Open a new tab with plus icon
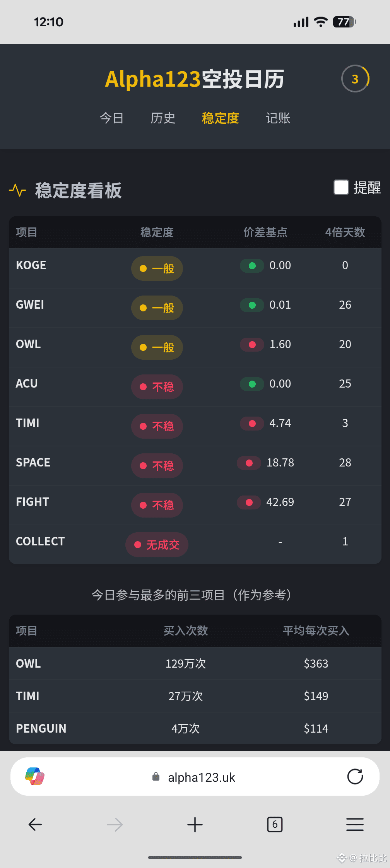The width and height of the screenshot is (390, 868). tap(195, 825)
